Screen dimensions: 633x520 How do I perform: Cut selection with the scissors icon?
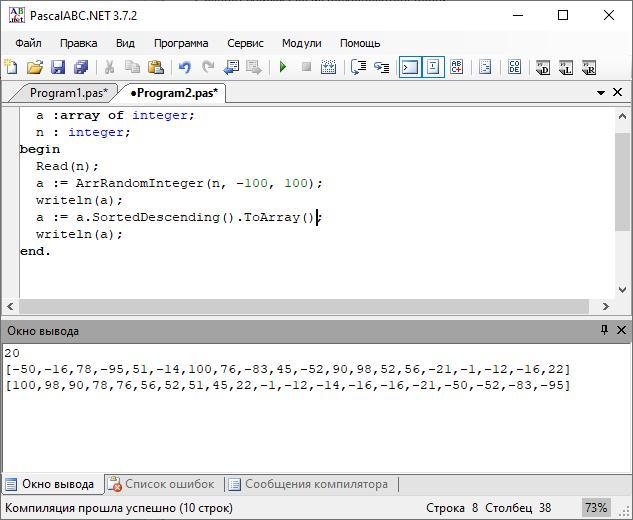[x=109, y=67]
